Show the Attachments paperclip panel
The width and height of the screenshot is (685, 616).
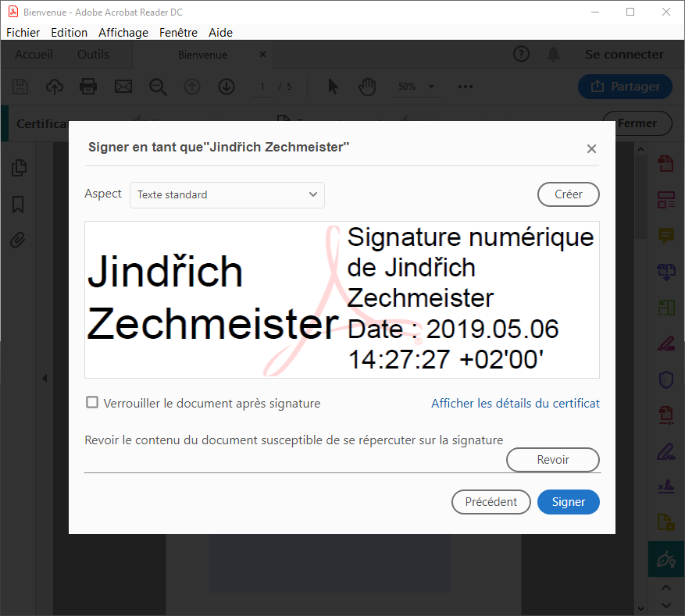18,240
